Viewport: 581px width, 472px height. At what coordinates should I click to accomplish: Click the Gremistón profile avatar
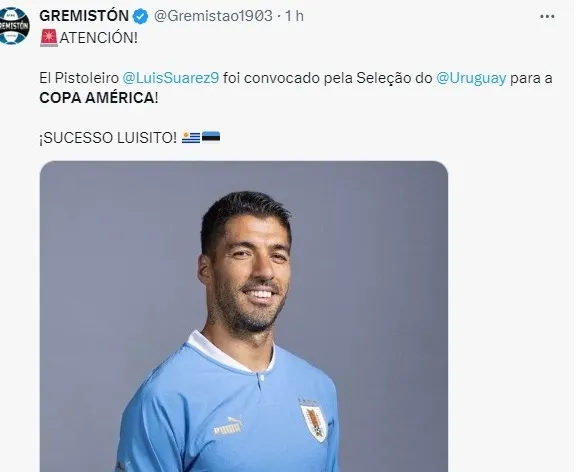(x=14, y=26)
